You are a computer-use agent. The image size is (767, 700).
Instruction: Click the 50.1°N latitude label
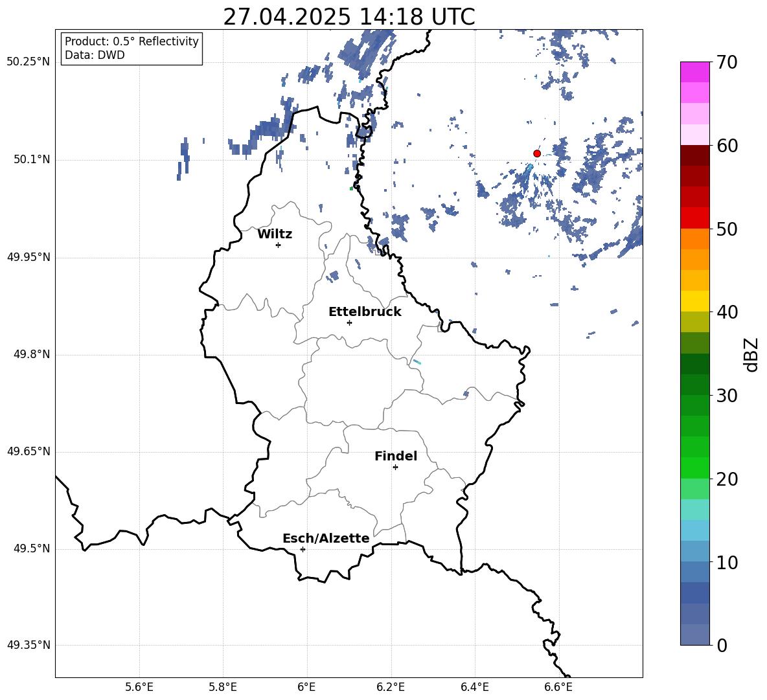32,160
